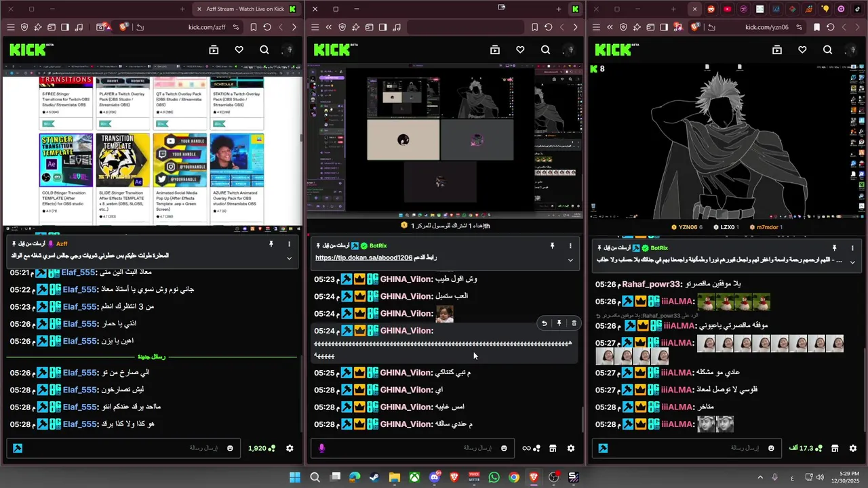Expand the Azff pinned message chevron

[x=289, y=258]
